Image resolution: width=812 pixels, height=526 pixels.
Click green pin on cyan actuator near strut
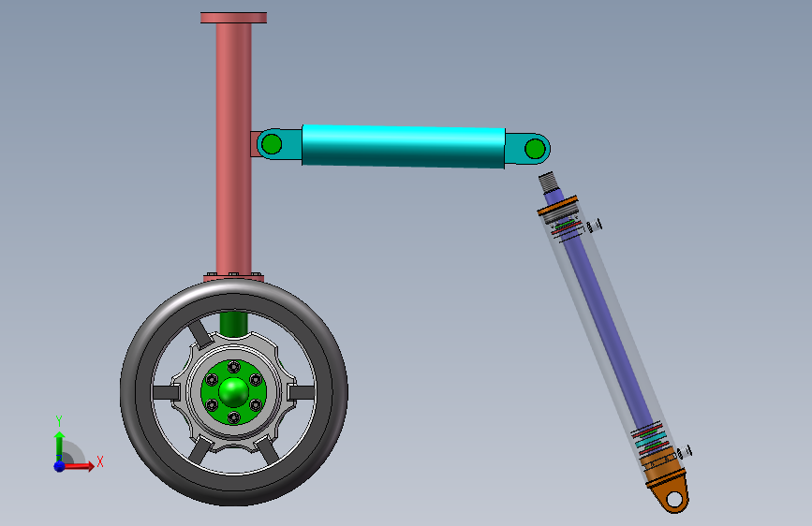click(x=272, y=144)
